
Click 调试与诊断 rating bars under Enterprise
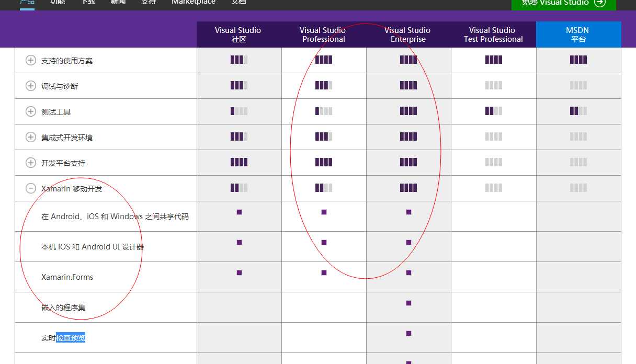click(408, 85)
